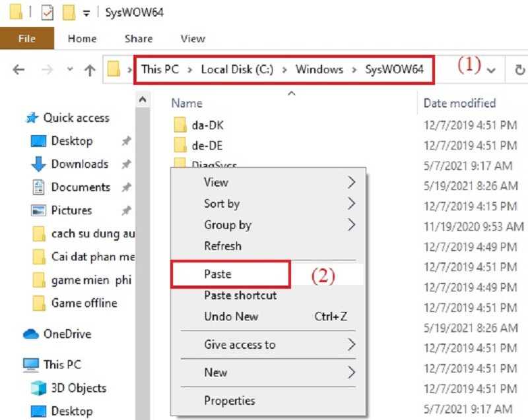Screen dimensions: 528x420
Task: Expand the address bar history dropdown
Action: coord(491,71)
